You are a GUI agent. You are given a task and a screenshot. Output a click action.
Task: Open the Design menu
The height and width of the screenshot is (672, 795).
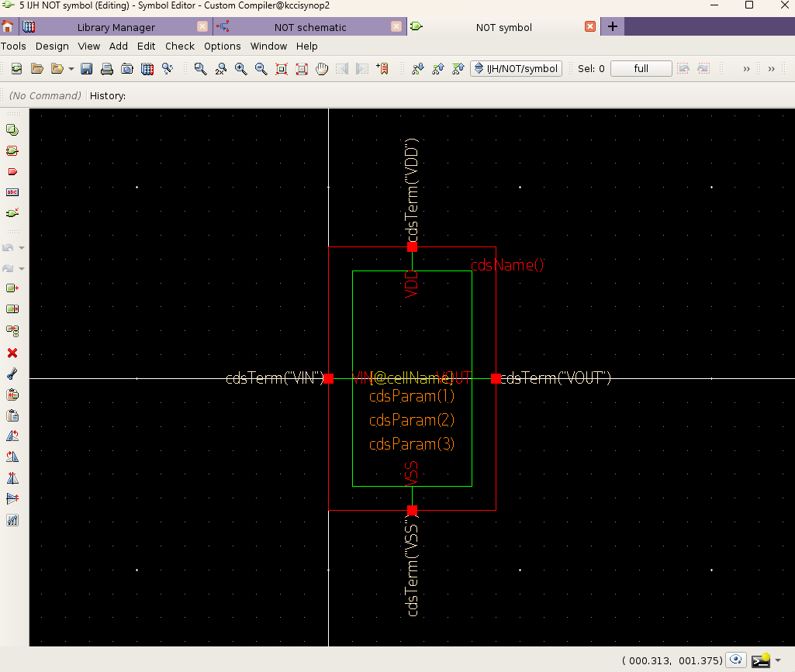click(52, 47)
